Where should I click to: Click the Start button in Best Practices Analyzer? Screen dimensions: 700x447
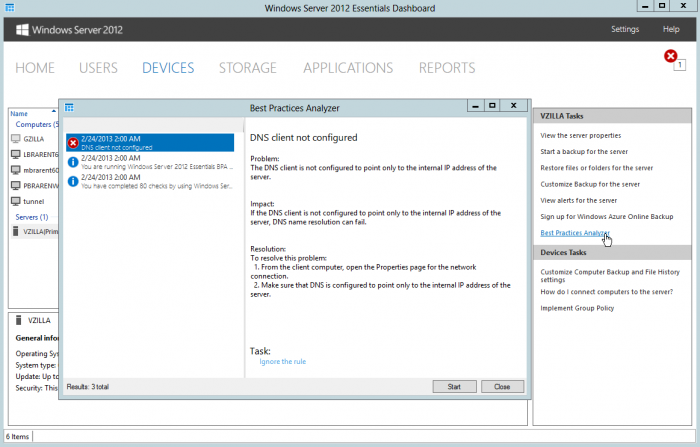(454, 387)
